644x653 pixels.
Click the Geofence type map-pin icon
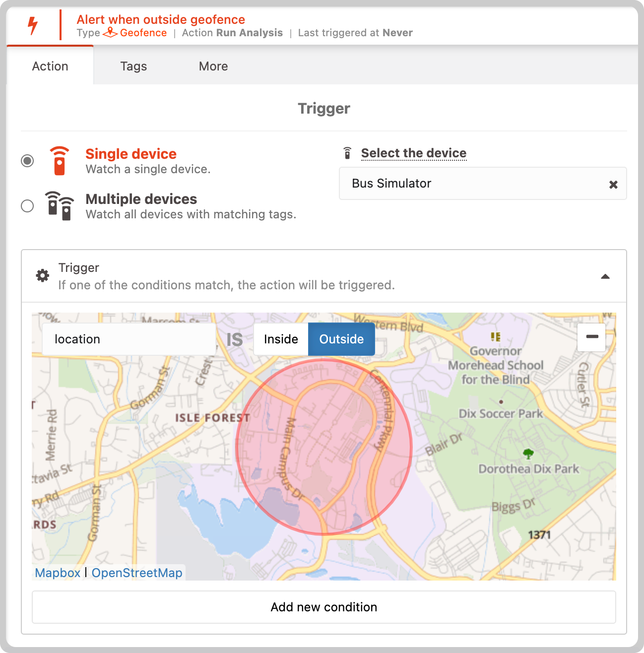tap(110, 33)
